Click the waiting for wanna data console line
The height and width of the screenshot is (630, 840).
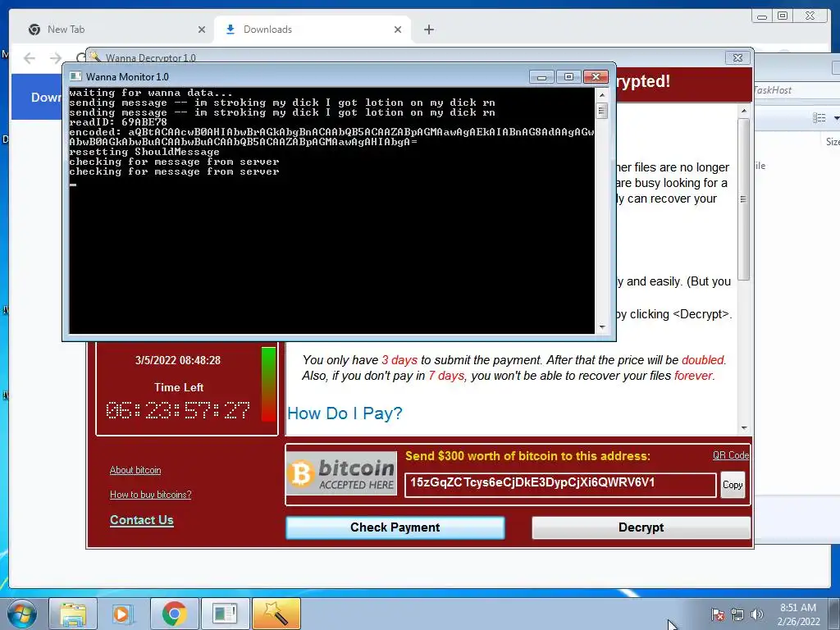(x=151, y=93)
